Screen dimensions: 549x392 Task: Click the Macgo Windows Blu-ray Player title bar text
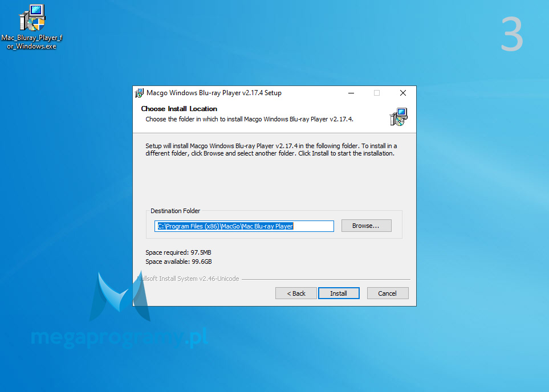[214, 93]
